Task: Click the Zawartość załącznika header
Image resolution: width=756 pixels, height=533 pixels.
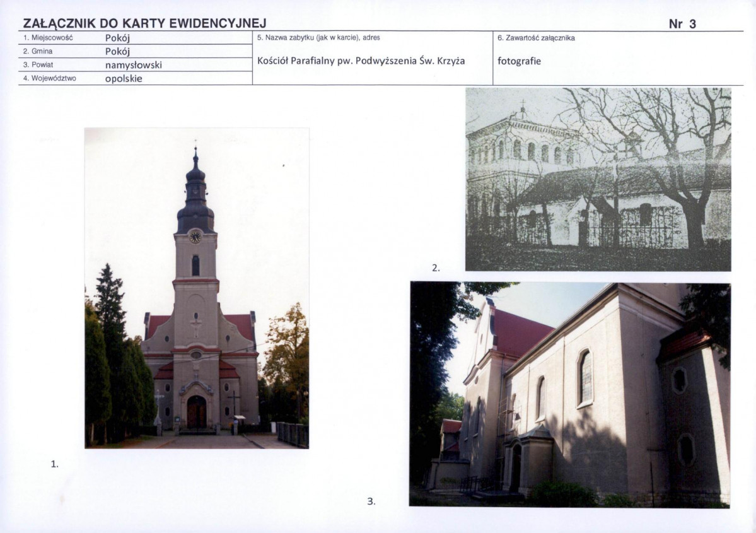Action: coord(536,37)
